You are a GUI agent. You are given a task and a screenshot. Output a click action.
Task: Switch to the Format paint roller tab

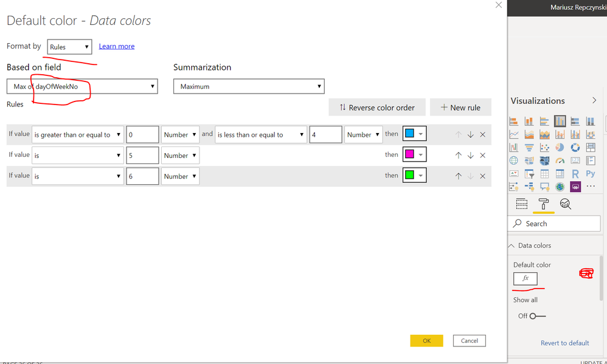(x=544, y=204)
